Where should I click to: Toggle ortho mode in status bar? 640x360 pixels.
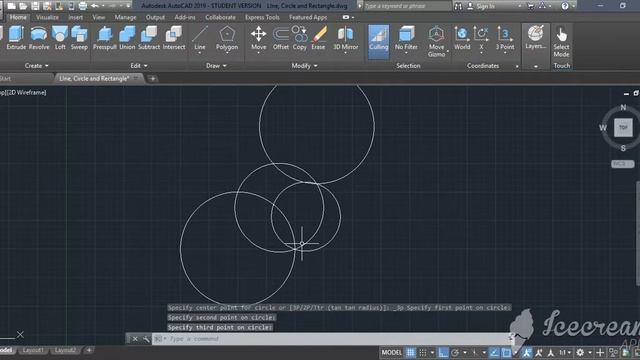[x=443, y=352]
